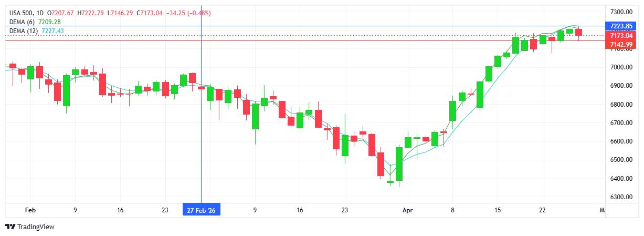The image size is (644, 236).
Task: Click the DEMA (6) value 7209.28
Action: (50, 22)
